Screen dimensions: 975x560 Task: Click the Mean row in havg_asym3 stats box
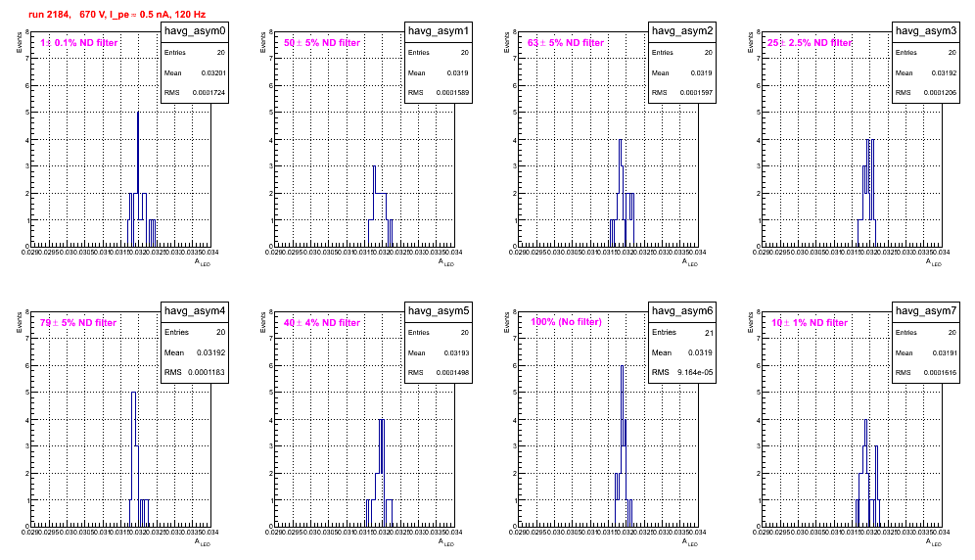[926, 72]
